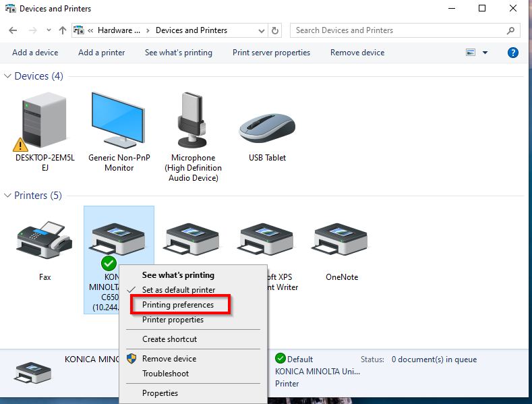Screen dimensions: 532x404
Task: Click the Search Devices and Printers field
Action: [x=398, y=30]
